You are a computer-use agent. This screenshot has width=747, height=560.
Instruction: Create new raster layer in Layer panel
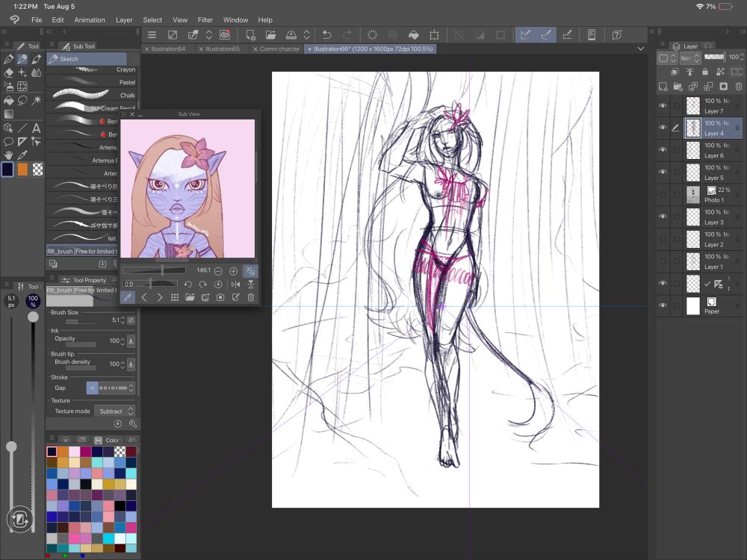(663, 86)
